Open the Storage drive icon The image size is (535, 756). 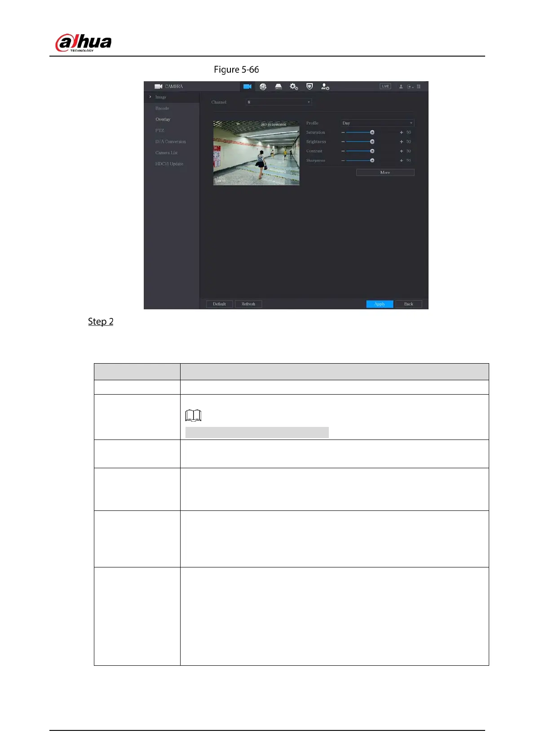point(279,87)
